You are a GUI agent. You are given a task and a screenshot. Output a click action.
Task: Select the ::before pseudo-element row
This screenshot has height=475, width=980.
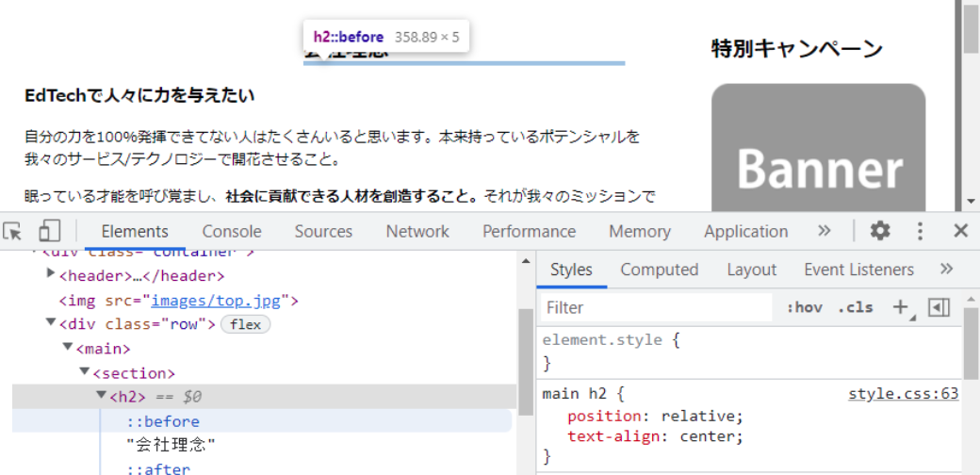[x=262, y=420]
